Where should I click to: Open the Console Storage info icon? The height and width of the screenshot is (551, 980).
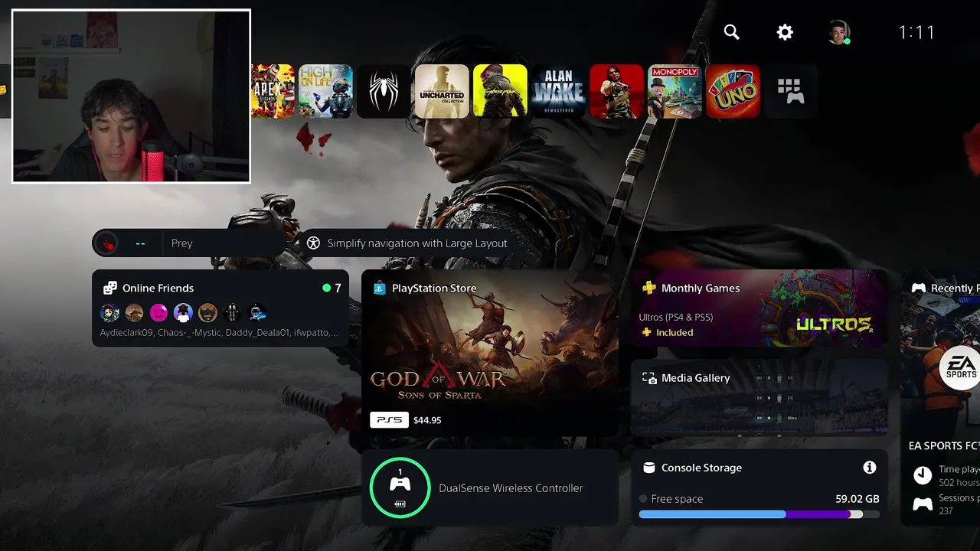pyautogui.click(x=869, y=467)
